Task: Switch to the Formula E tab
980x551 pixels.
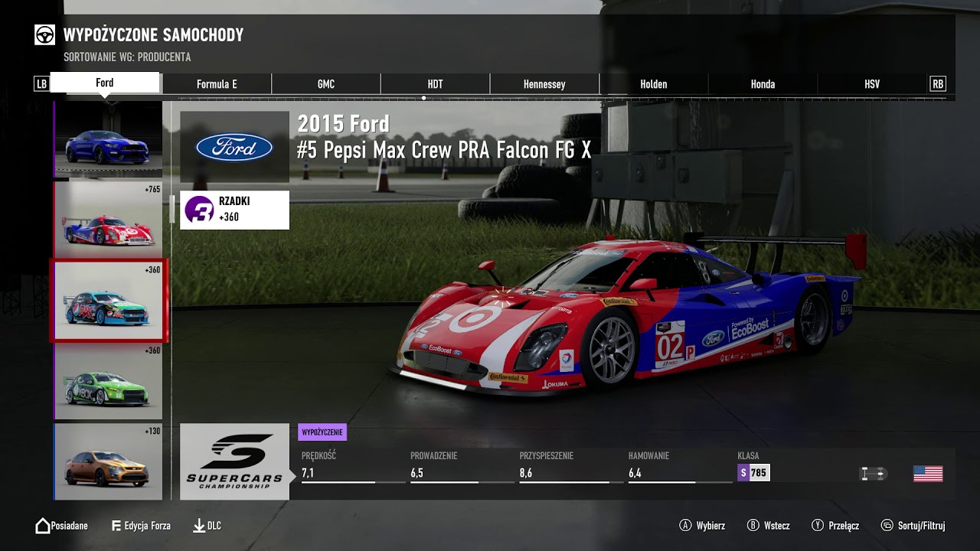Action: click(x=217, y=84)
